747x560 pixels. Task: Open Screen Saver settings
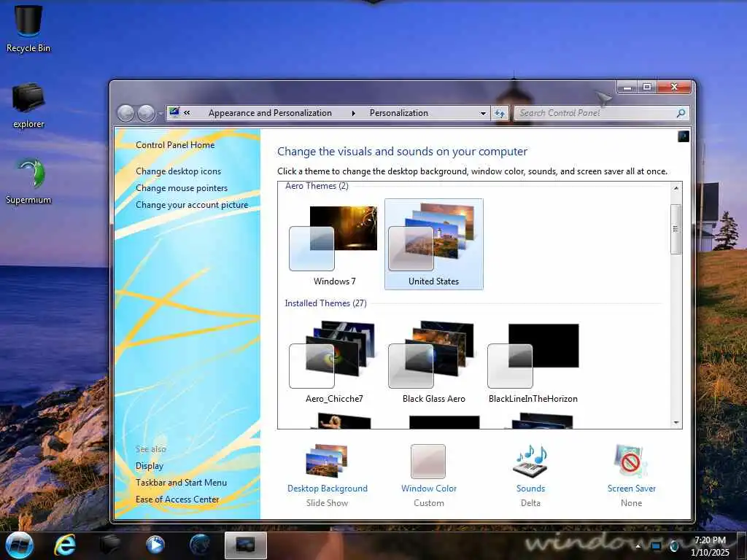631,475
